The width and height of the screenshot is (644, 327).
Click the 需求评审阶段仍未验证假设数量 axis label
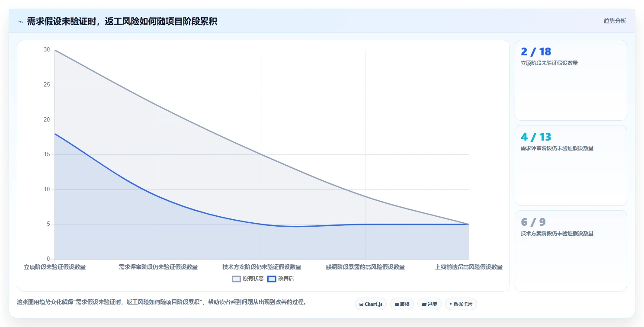pyautogui.click(x=158, y=267)
